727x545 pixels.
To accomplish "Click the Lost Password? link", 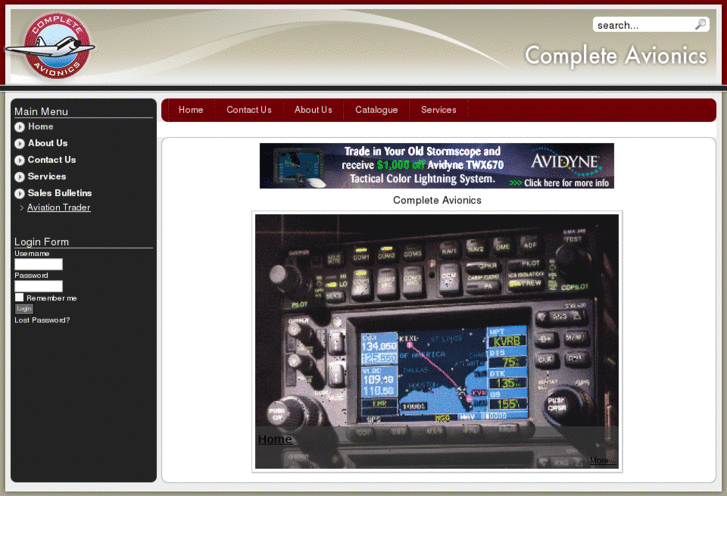I will pyautogui.click(x=42, y=320).
